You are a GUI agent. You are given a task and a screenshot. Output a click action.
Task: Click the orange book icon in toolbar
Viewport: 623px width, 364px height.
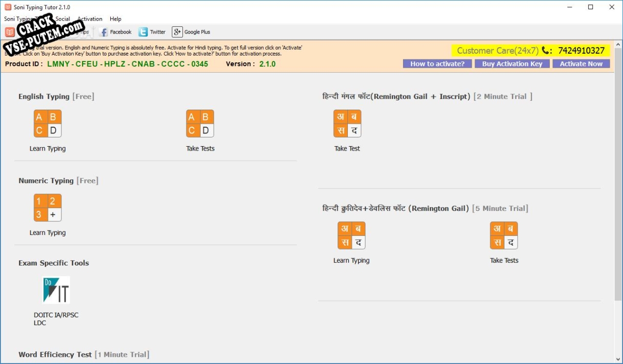coord(10,32)
